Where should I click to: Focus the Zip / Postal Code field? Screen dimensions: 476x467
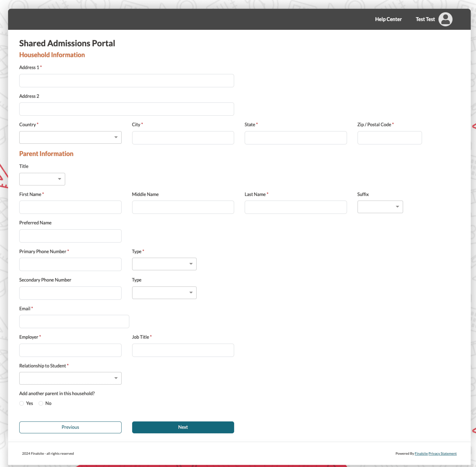(x=389, y=138)
